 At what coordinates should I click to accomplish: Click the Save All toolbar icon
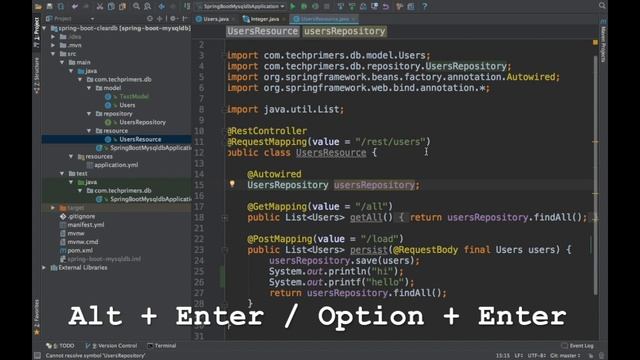[x=49, y=7]
